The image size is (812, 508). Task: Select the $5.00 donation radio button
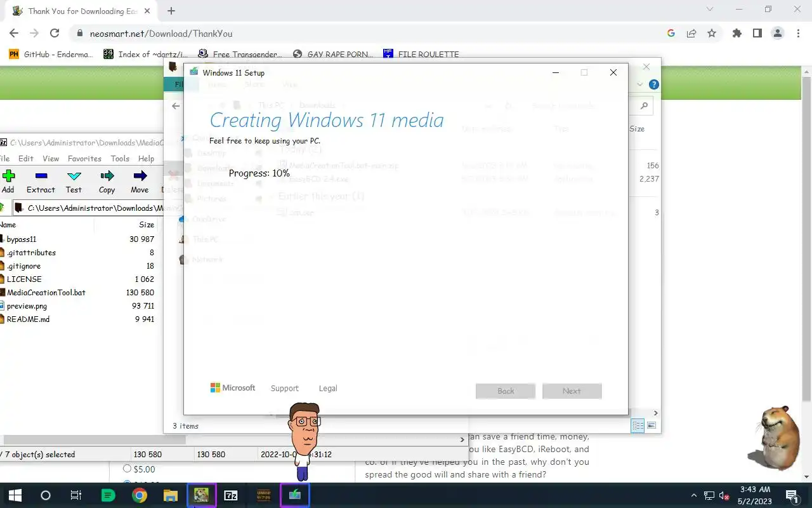[127, 469]
